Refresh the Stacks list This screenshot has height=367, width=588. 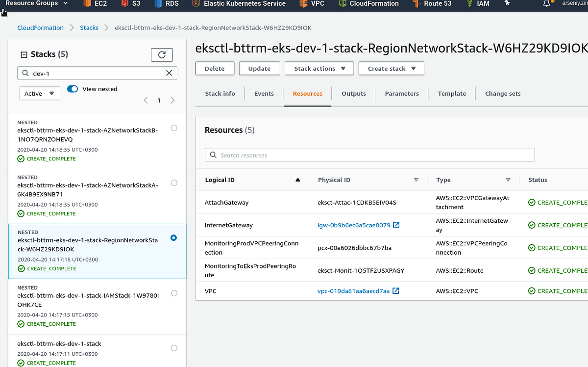[162, 54]
